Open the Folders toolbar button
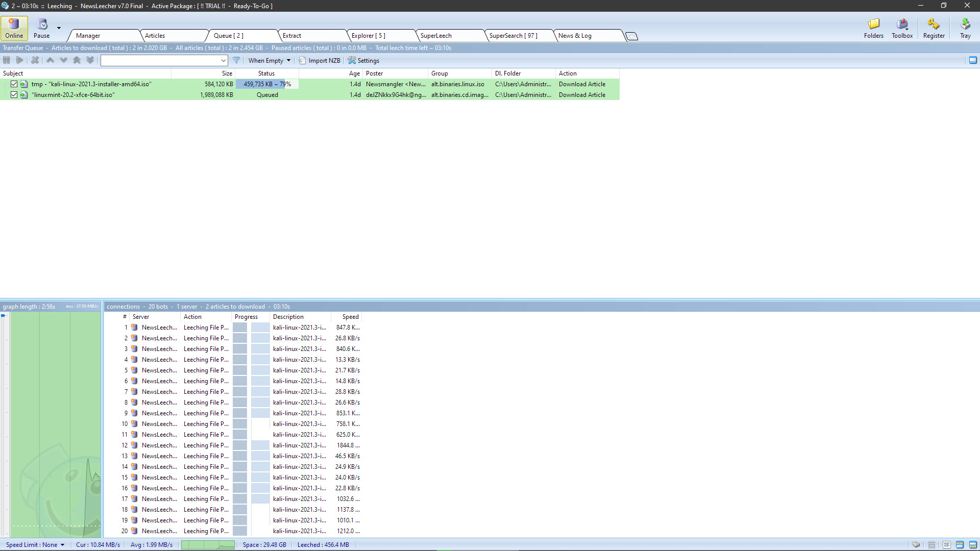The image size is (980, 551). point(873,28)
